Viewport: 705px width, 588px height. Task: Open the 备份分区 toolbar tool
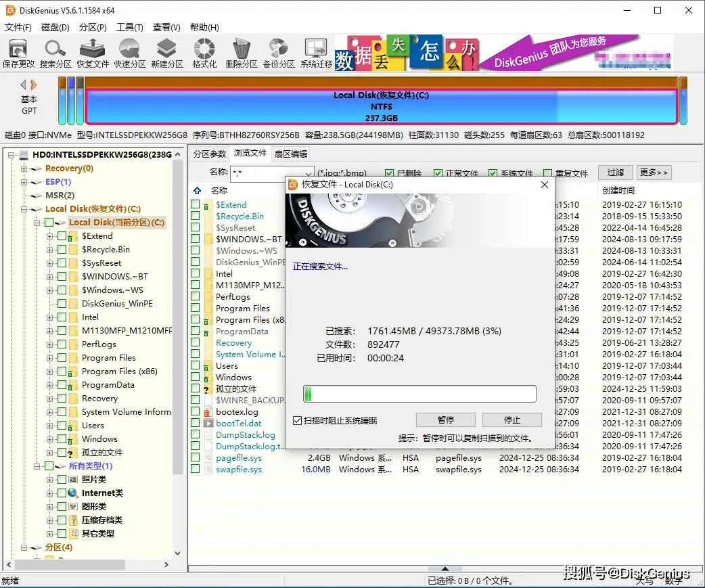[x=279, y=53]
